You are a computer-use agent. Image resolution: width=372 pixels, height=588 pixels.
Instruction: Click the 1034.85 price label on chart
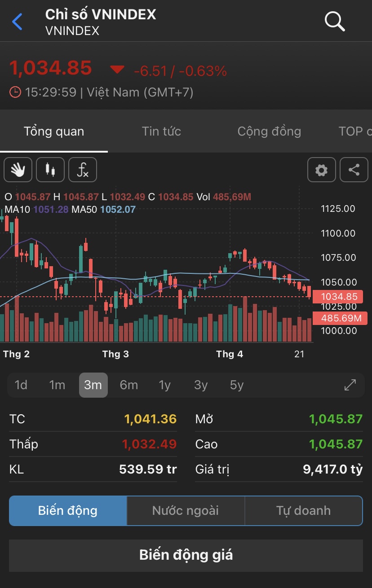(x=340, y=296)
